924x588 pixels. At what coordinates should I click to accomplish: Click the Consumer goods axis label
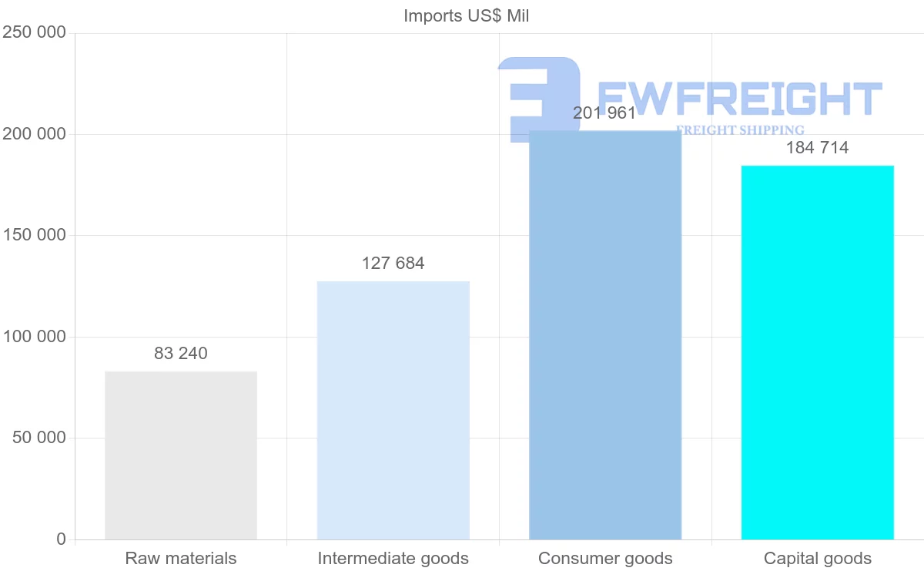point(605,559)
